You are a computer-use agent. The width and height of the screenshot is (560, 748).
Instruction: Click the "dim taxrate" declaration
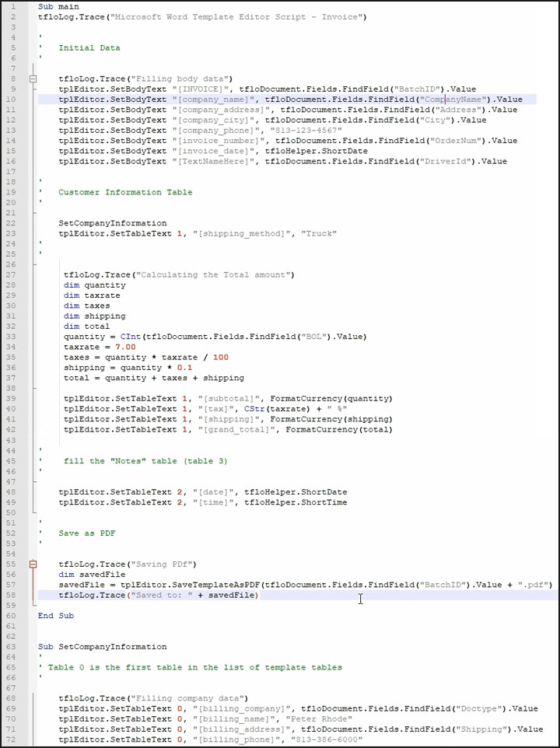tap(92, 295)
